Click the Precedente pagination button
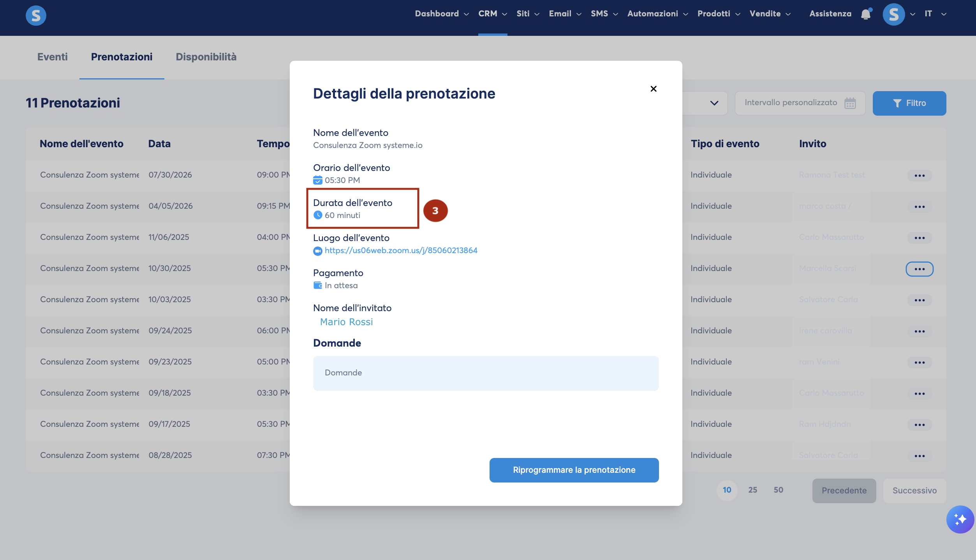 click(x=844, y=491)
